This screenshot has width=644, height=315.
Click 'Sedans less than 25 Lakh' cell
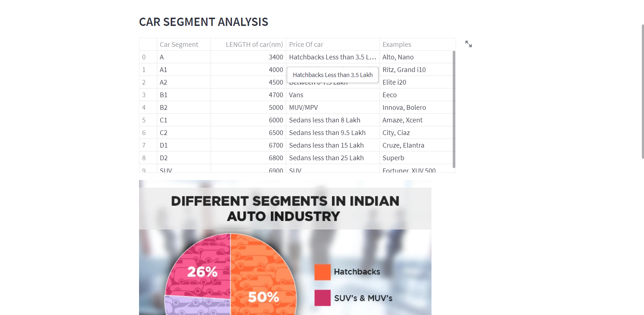pyautogui.click(x=333, y=158)
